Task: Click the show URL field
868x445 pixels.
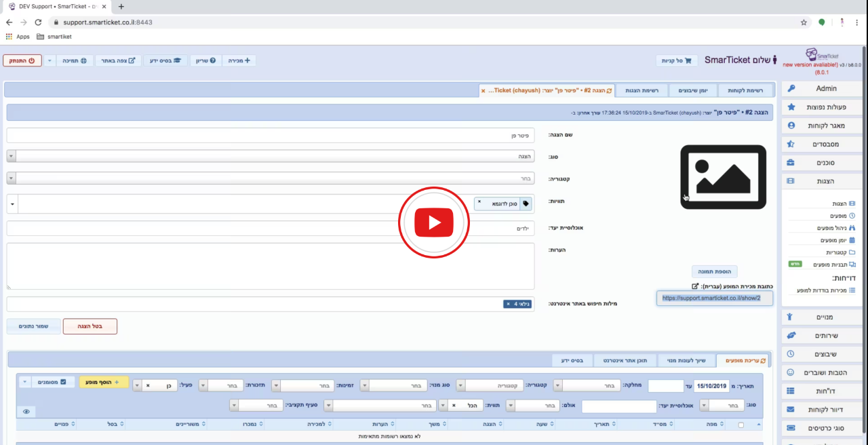Action: (715, 298)
